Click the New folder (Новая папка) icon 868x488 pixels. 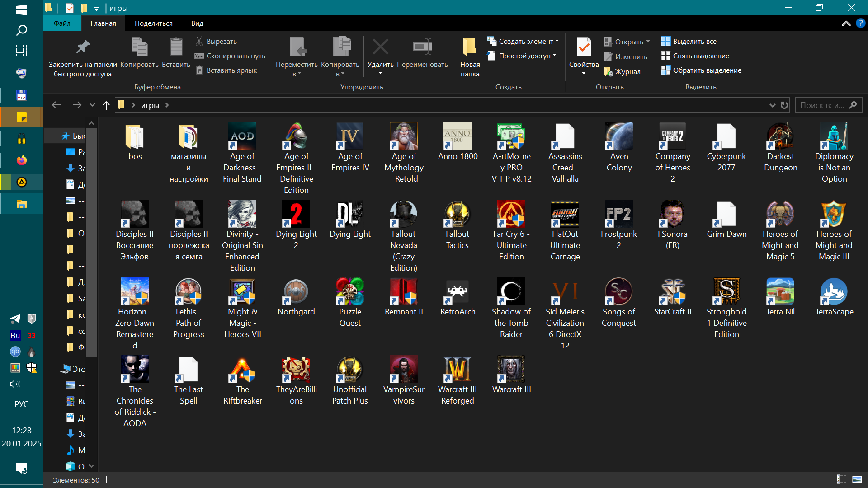(x=470, y=47)
